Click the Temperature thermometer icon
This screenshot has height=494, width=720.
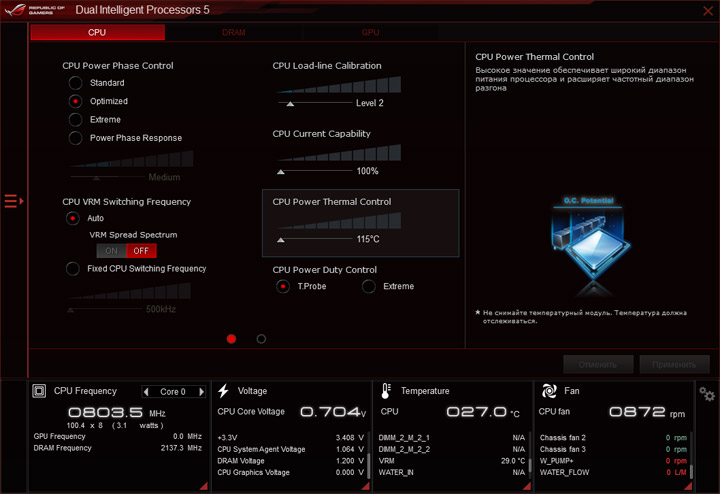(386, 391)
